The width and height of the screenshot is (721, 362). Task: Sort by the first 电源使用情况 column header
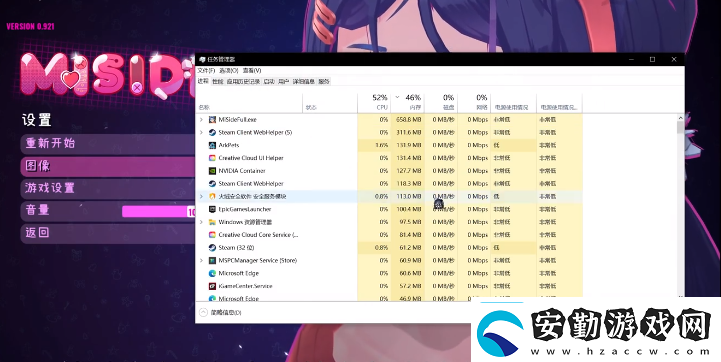pyautogui.click(x=513, y=103)
